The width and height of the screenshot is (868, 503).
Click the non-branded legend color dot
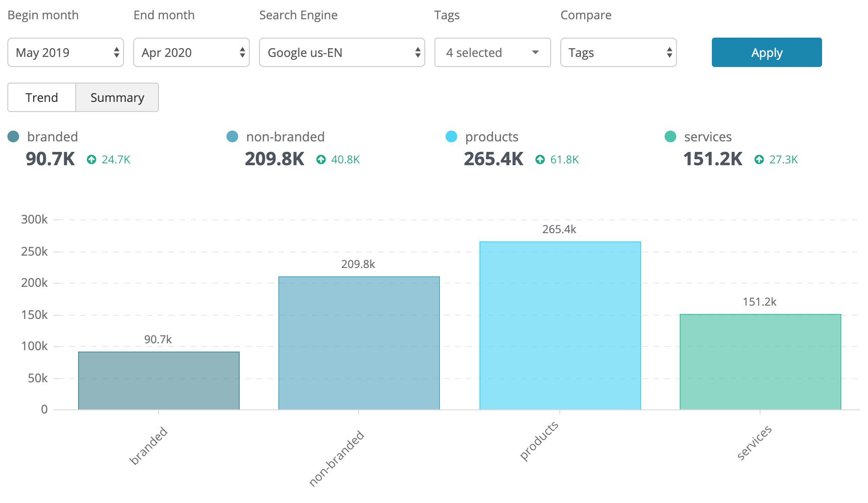[x=232, y=136]
